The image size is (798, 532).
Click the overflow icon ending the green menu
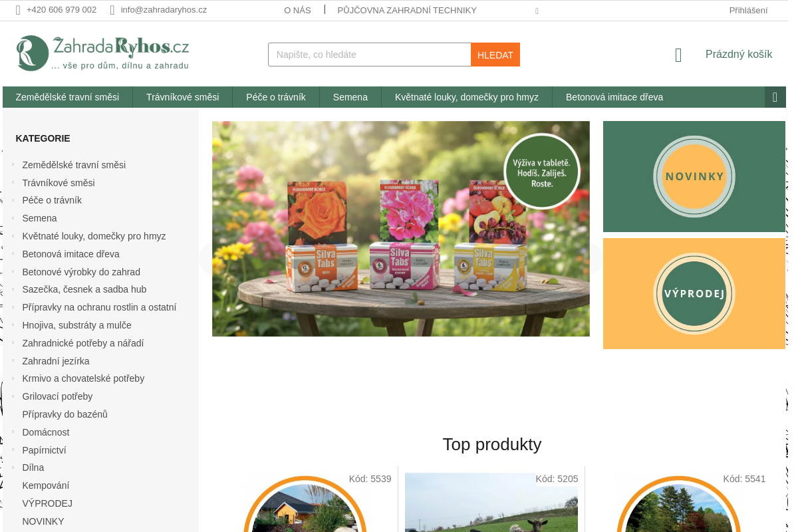click(775, 97)
